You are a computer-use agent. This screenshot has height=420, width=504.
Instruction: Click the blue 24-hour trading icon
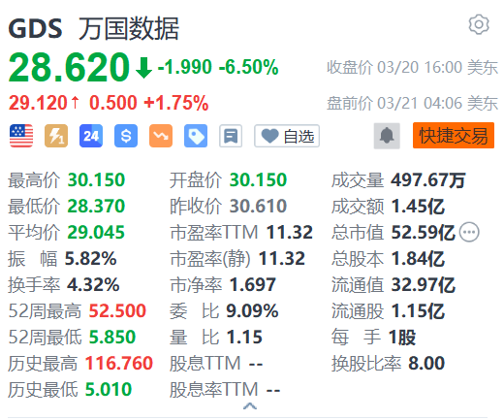(91, 136)
